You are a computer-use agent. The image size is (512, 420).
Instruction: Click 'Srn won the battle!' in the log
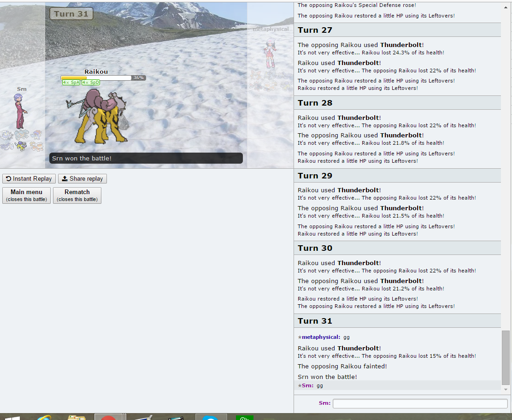point(327,377)
